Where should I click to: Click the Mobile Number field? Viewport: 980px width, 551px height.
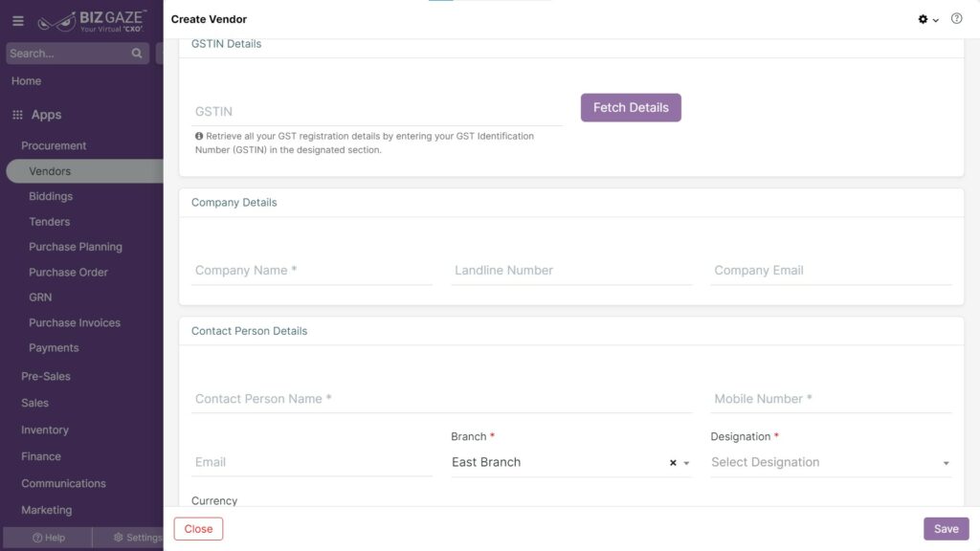click(x=831, y=399)
